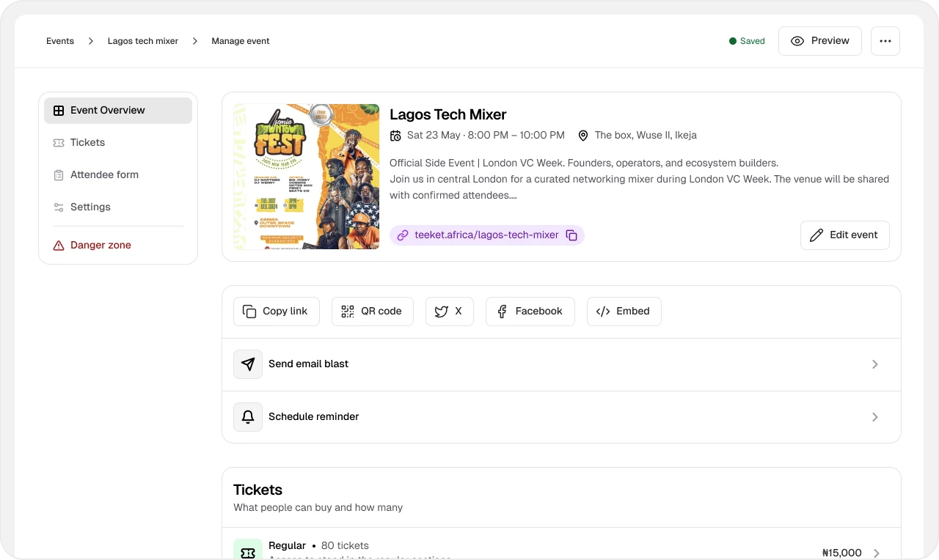Viewport: 939px width, 560px height.
Task: Click the venue The box, Wuse II, Ikeja
Action: (646, 135)
